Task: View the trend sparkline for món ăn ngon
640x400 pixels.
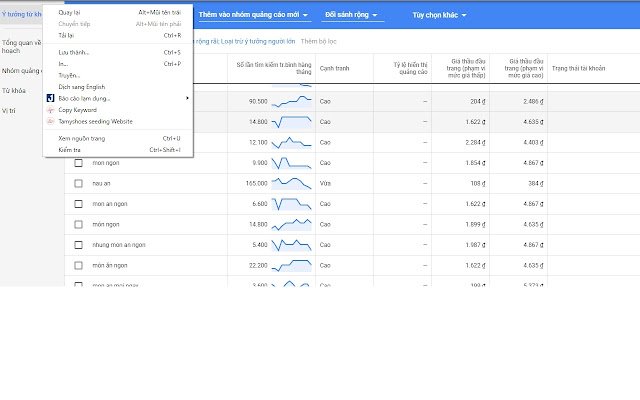Action: pyautogui.click(x=291, y=265)
